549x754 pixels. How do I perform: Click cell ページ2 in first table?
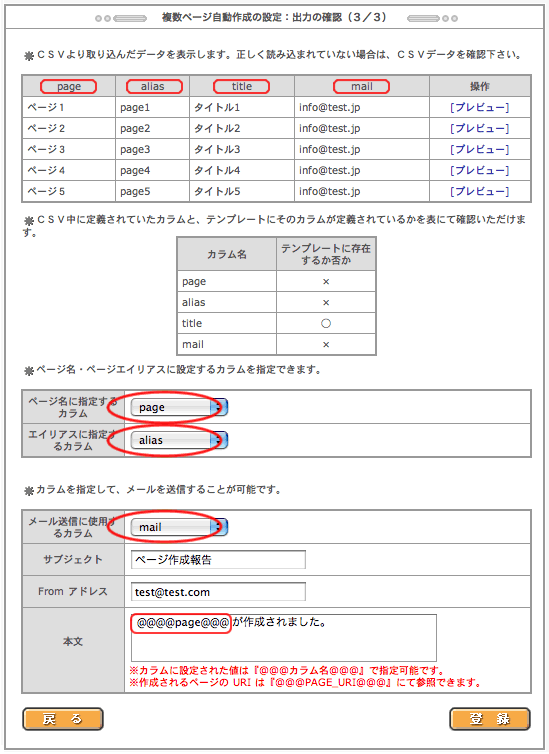[69, 128]
